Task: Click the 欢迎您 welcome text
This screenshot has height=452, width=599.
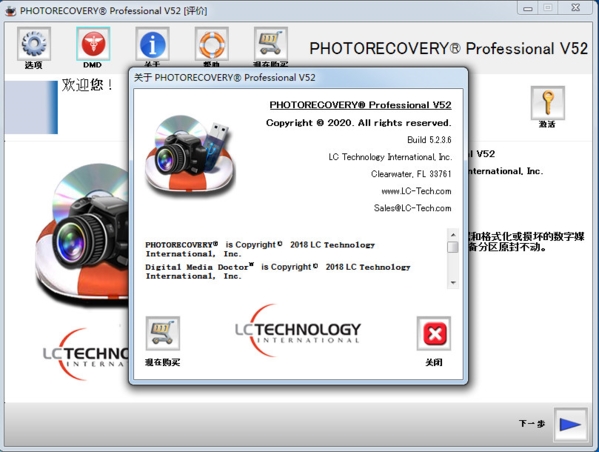Action: (x=87, y=85)
